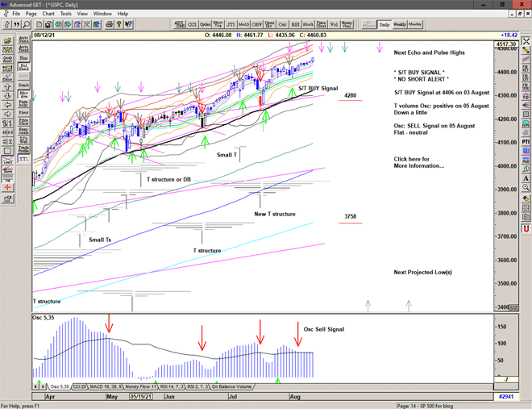
Task: Click the 'Click here for More Information' text
Action: click(418, 162)
